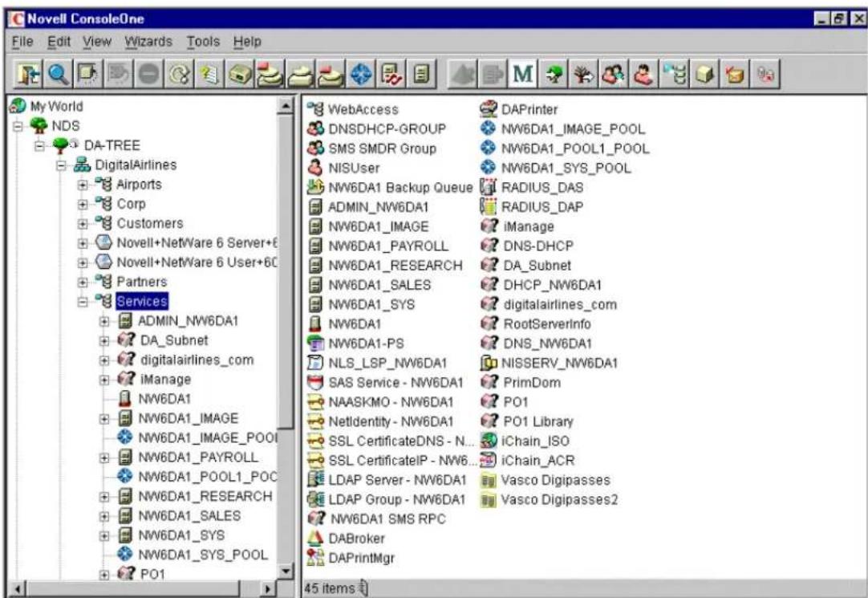This screenshot has width=868, height=598.
Task: Open the Edit menu
Action: [59, 42]
